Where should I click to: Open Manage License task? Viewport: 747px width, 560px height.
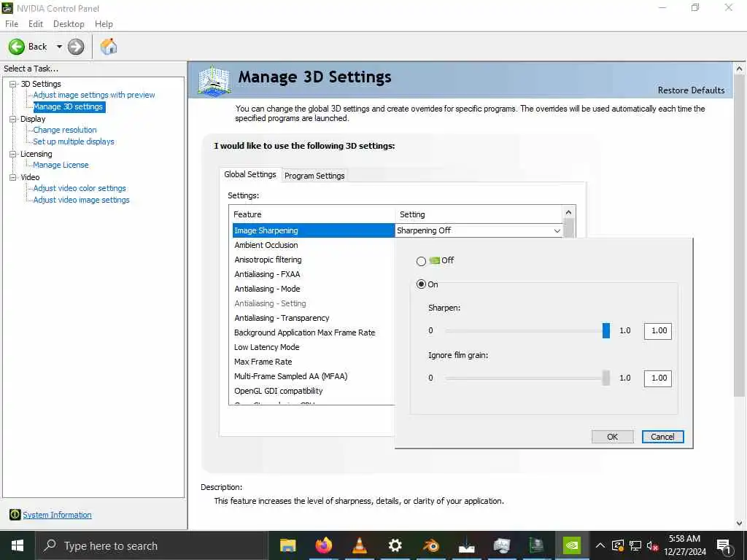pyautogui.click(x=61, y=165)
